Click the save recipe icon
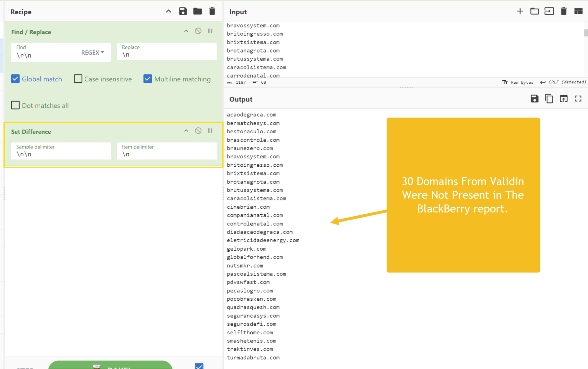 click(183, 11)
